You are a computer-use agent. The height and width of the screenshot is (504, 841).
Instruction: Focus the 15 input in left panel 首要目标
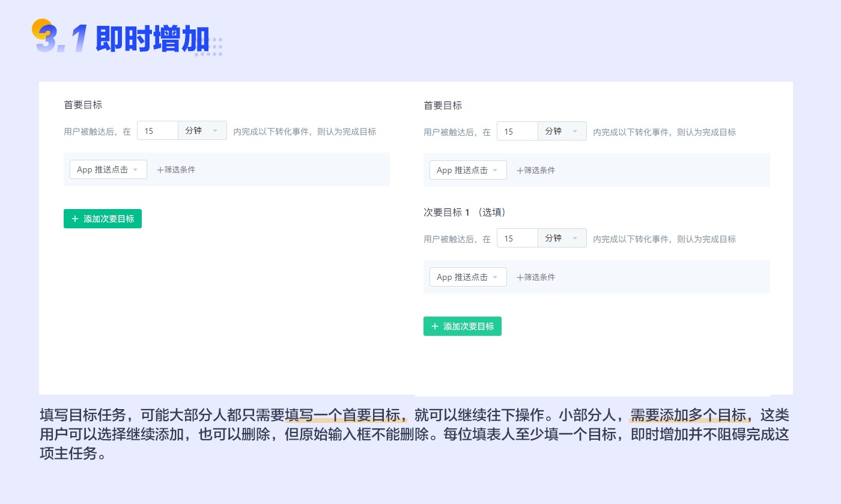click(158, 130)
